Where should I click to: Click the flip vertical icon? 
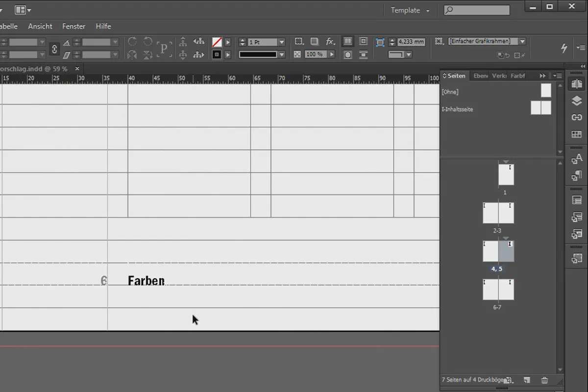click(x=148, y=55)
